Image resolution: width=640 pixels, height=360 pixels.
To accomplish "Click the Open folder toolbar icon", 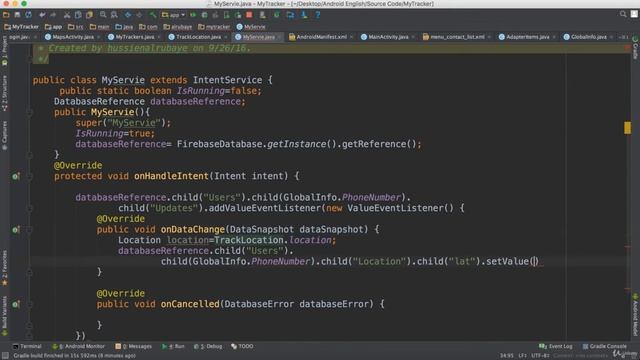I will (6, 15).
